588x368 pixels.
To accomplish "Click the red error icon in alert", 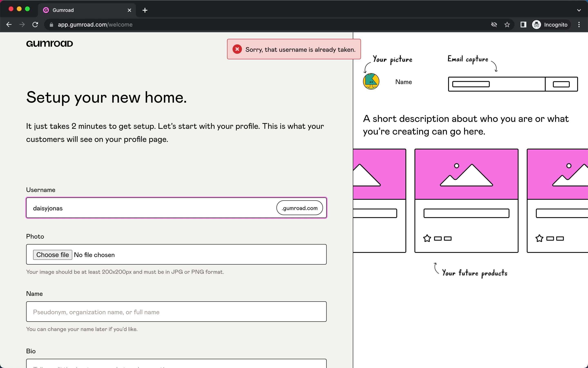I will tap(237, 49).
